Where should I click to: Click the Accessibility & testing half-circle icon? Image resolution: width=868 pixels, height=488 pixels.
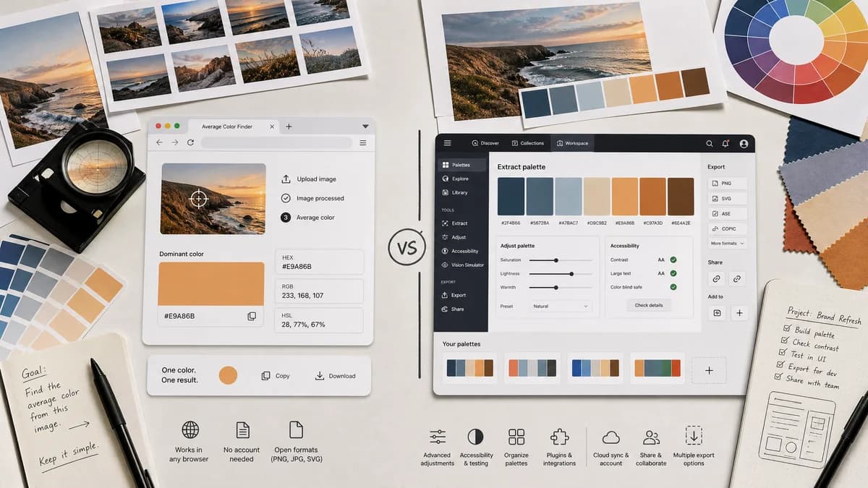pyautogui.click(x=476, y=437)
